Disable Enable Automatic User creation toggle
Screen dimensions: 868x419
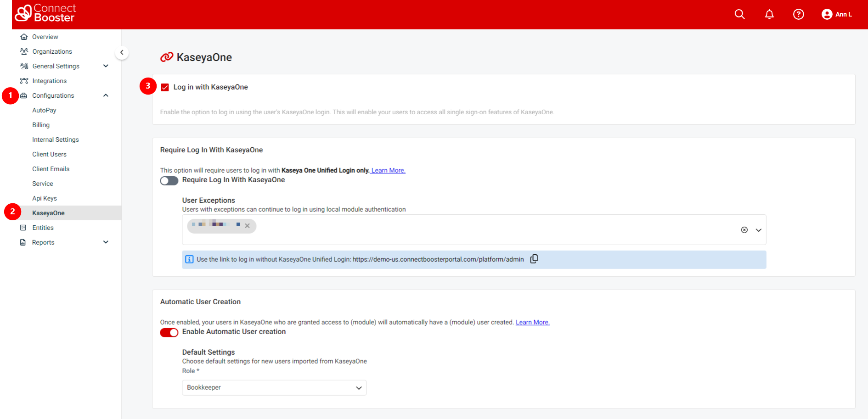[169, 332]
